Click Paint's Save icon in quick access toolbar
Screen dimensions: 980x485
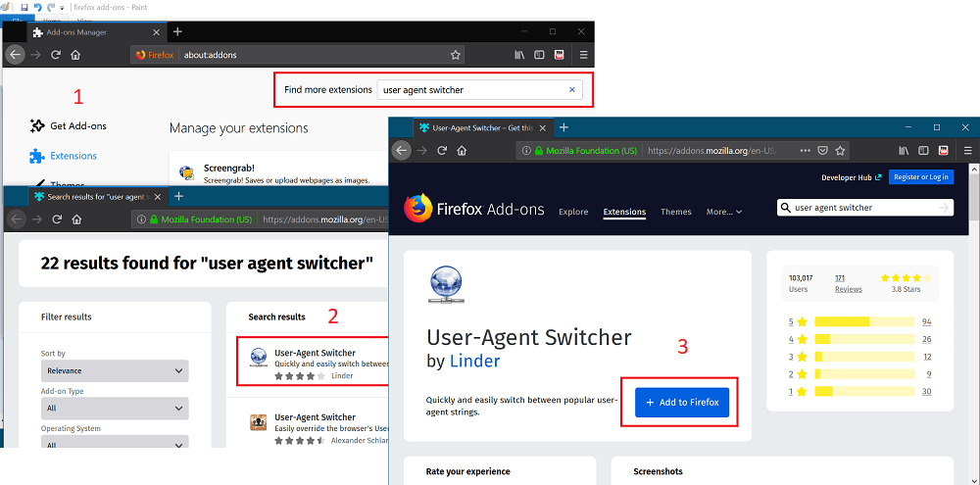(x=24, y=8)
